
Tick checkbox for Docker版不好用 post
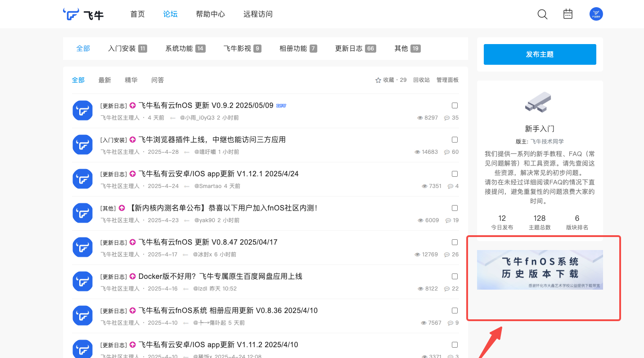pos(455,277)
